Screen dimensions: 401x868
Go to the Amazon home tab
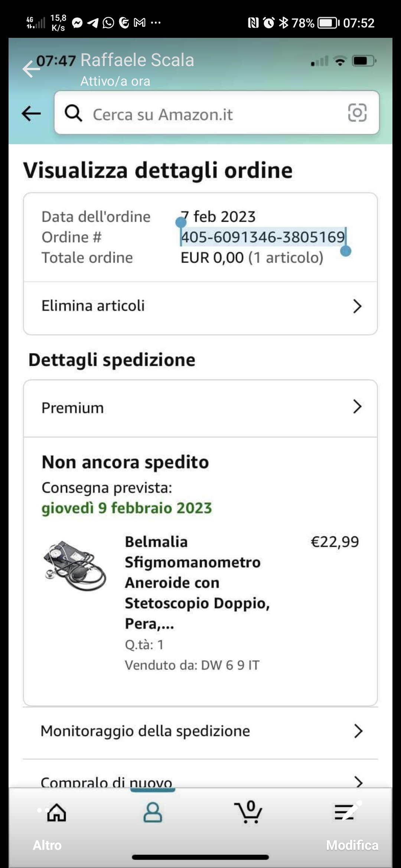[57, 813]
